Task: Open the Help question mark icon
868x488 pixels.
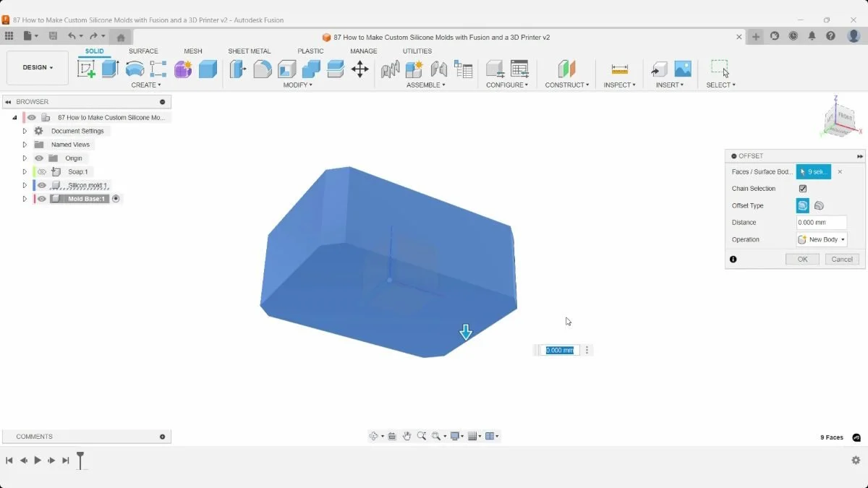Action: [831, 36]
